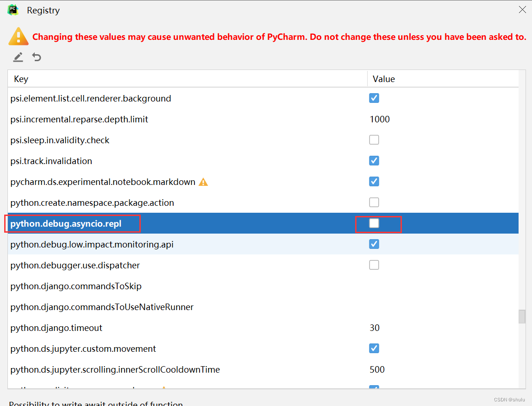Viewport: 532px width, 406px height.
Task: Select psi.track.invalidation key
Action: [x=51, y=161]
